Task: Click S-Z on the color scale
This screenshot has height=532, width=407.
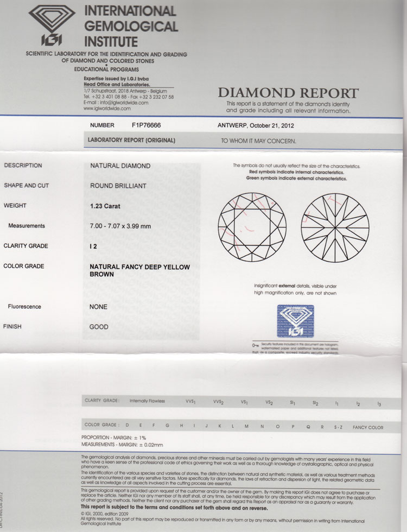Action: point(338,427)
